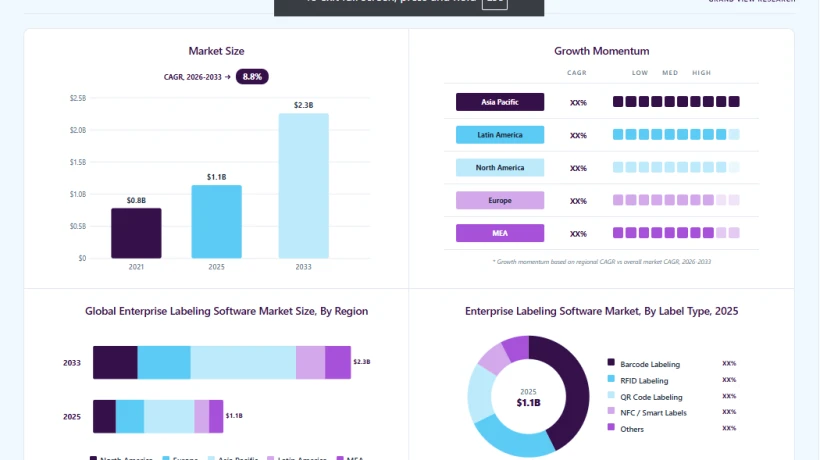Viewport: 820px width, 460px height.
Task: Click the $2.5B y-axis label
Action: pos(78,98)
